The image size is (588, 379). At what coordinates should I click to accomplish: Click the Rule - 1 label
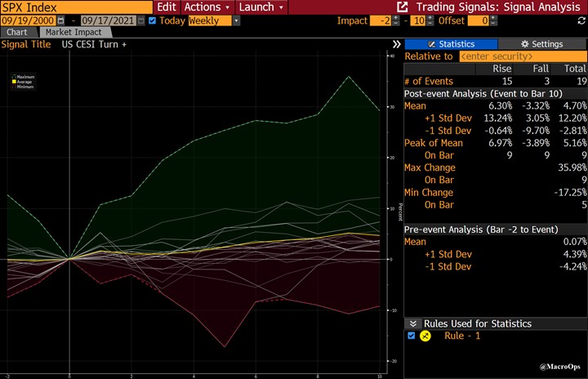(x=461, y=337)
